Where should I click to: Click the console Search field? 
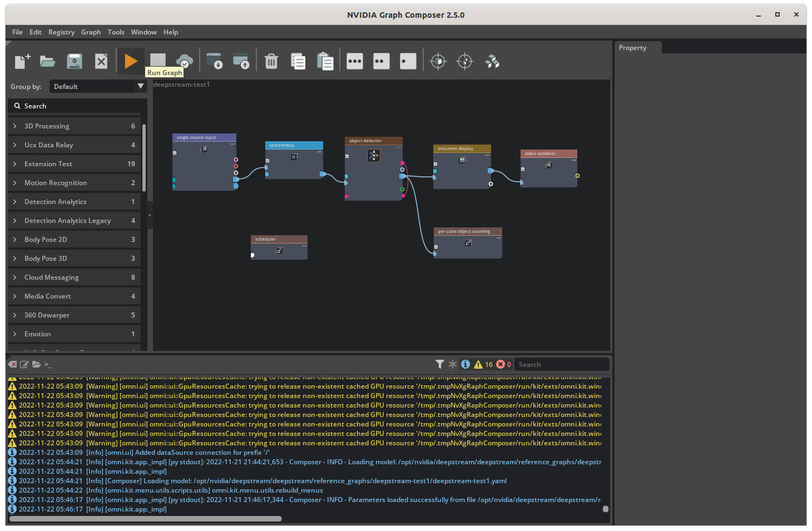tap(562, 364)
